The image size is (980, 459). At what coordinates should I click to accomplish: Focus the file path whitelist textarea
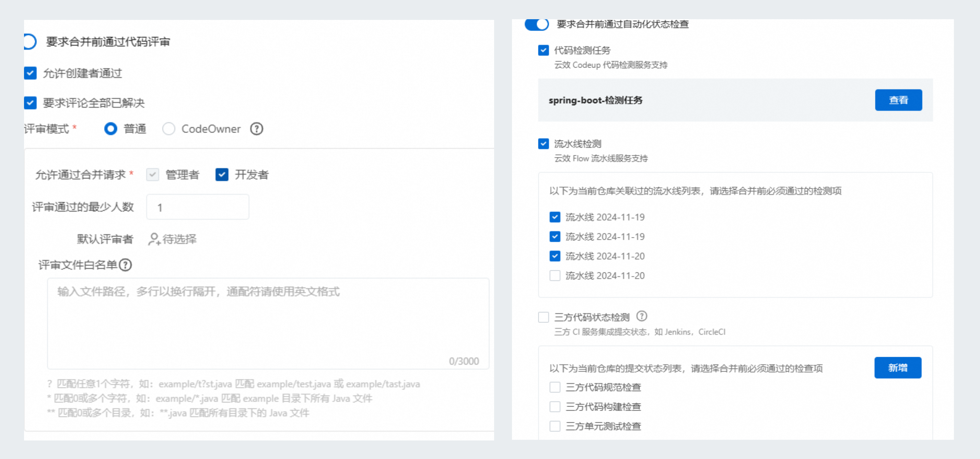[268, 323]
